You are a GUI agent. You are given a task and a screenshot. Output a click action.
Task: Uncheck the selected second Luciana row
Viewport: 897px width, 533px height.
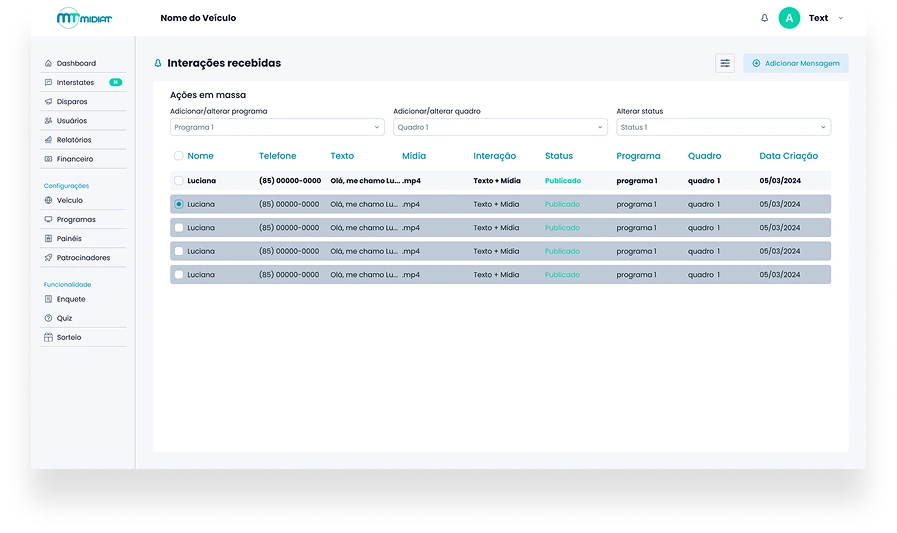[179, 204]
